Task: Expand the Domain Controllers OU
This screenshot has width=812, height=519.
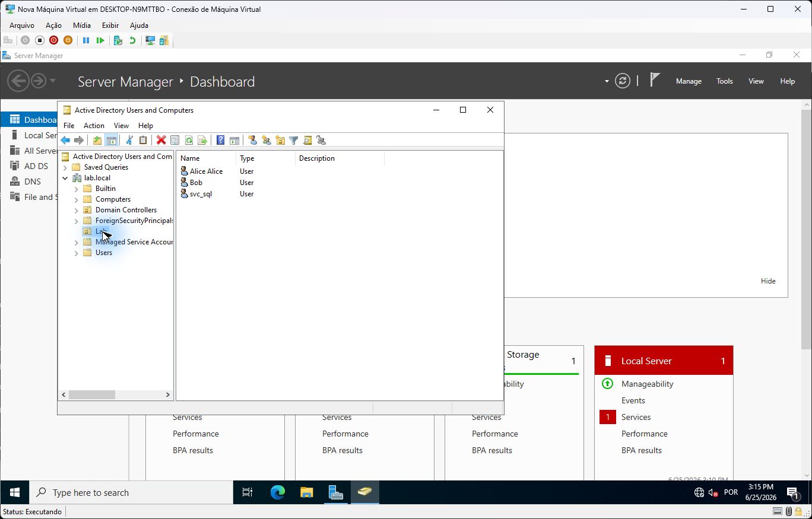Action: (x=76, y=210)
